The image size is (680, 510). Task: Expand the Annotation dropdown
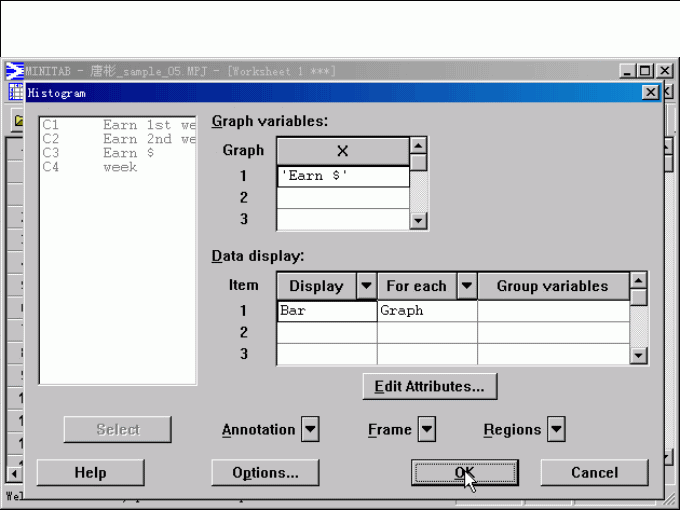310,430
